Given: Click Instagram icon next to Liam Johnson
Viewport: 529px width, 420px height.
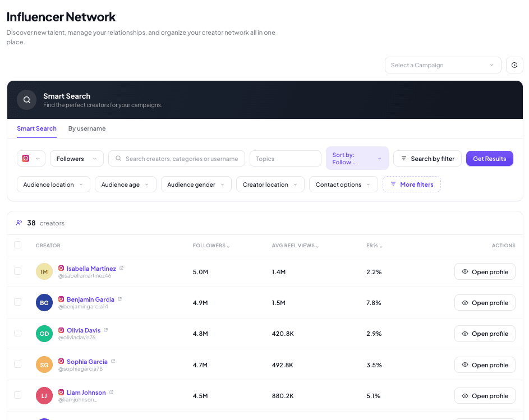Looking at the screenshot, I should [61, 393].
